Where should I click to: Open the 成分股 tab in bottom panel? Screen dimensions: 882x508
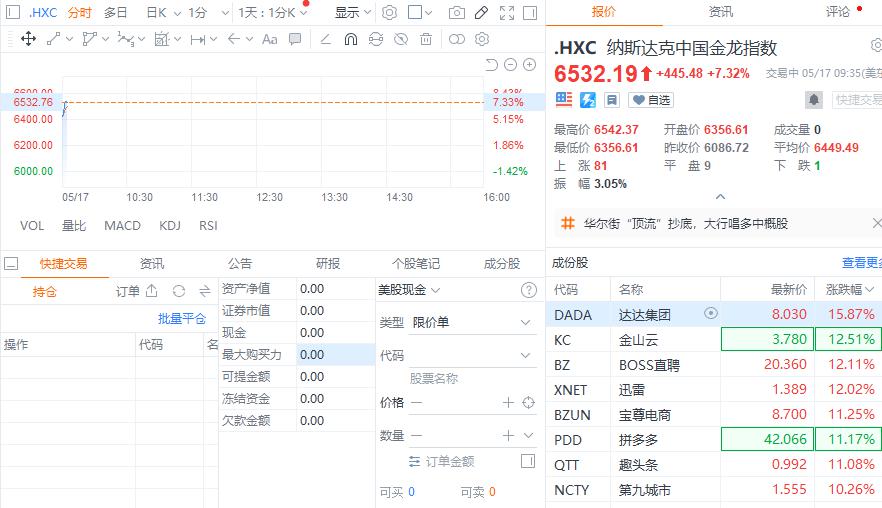pos(502,263)
